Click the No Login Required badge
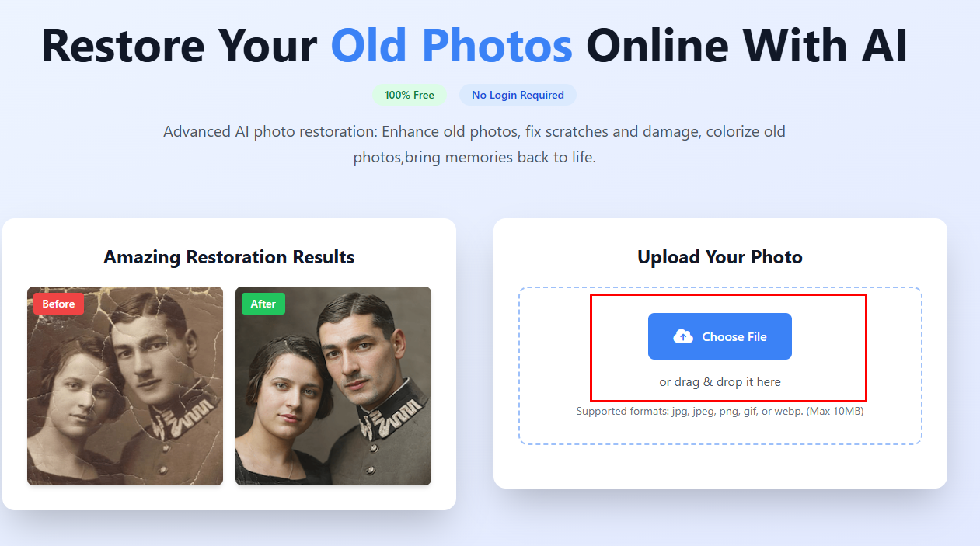This screenshot has height=546, width=980. tap(518, 95)
